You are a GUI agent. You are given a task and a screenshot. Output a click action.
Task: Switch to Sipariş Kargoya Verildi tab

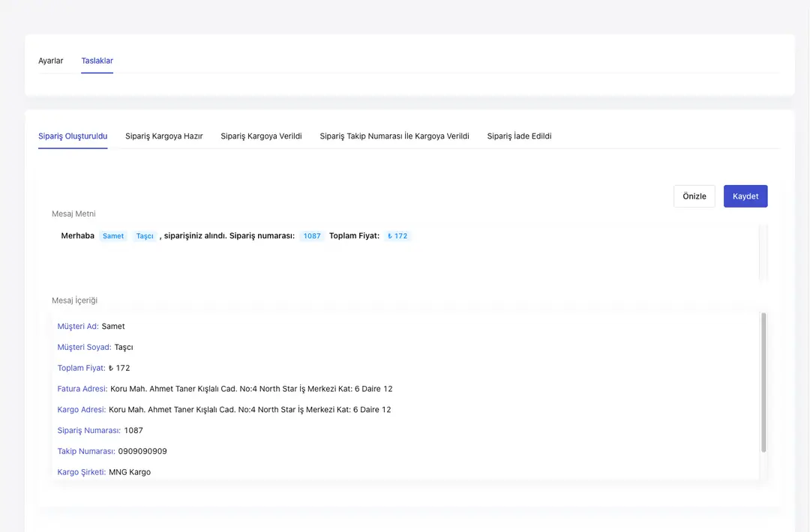click(x=261, y=136)
